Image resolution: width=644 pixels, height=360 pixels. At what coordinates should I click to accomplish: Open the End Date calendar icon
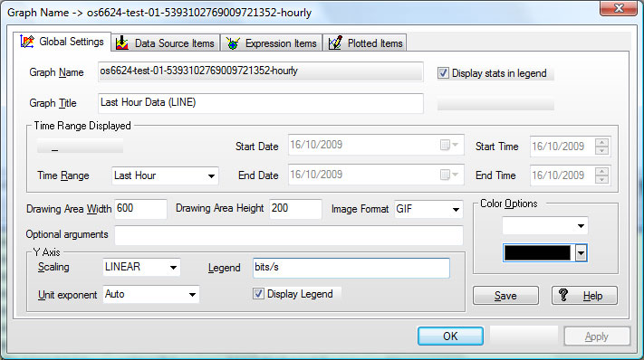[449, 175]
